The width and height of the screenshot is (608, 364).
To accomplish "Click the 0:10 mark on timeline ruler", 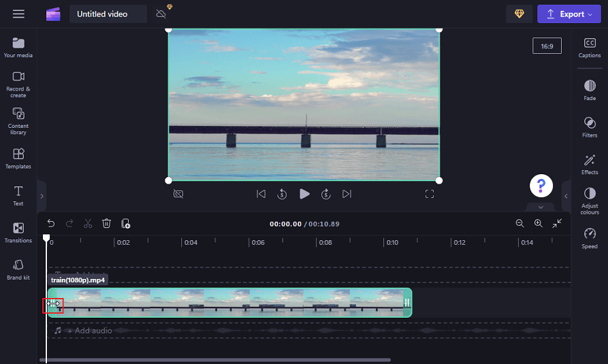I will pyautogui.click(x=392, y=243).
